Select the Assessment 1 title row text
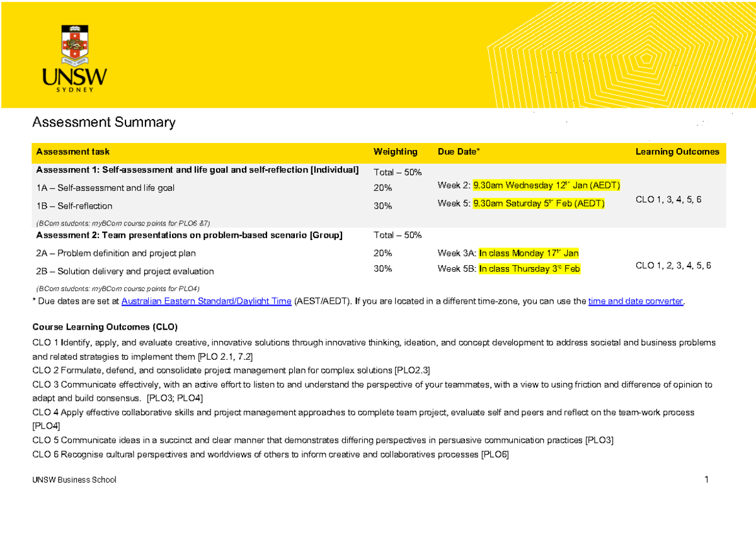The width and height of the screenshot is (756, 535). coord(197,170)
